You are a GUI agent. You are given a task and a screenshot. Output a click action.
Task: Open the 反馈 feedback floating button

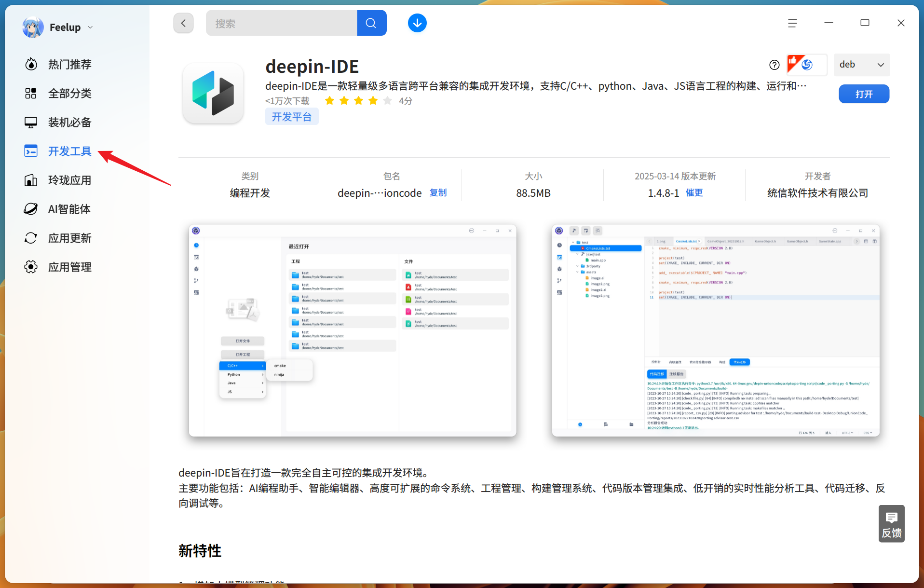(891, 524)
